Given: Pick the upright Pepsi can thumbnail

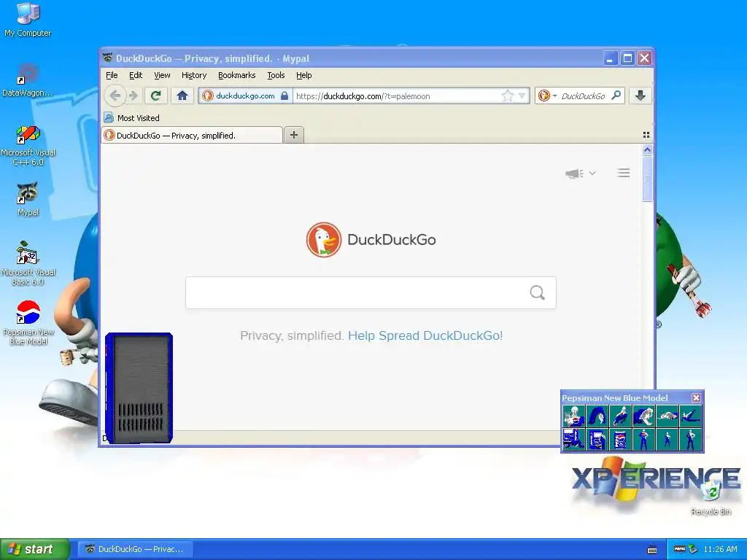Looking at the screenshot, I should [620, 439].
